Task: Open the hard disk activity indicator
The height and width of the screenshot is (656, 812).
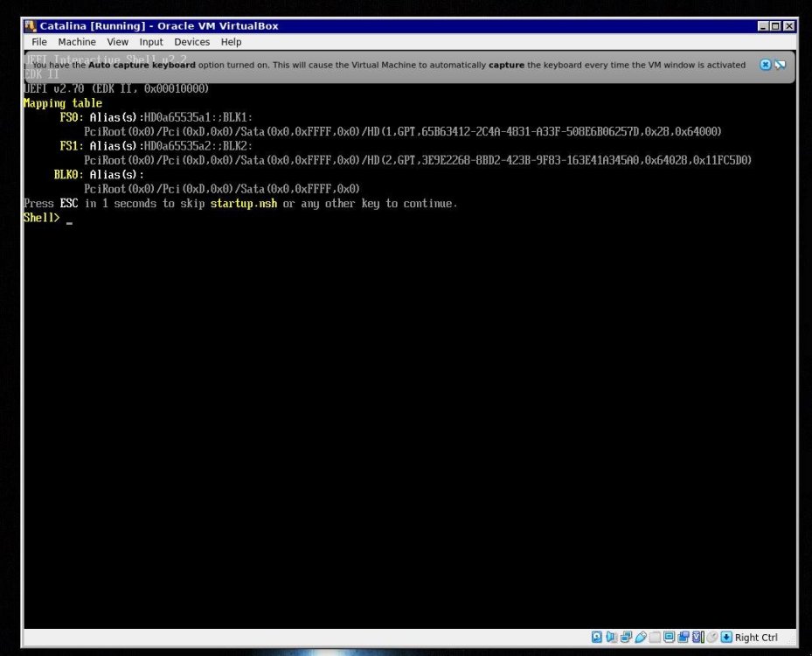Action: [597, 637]
